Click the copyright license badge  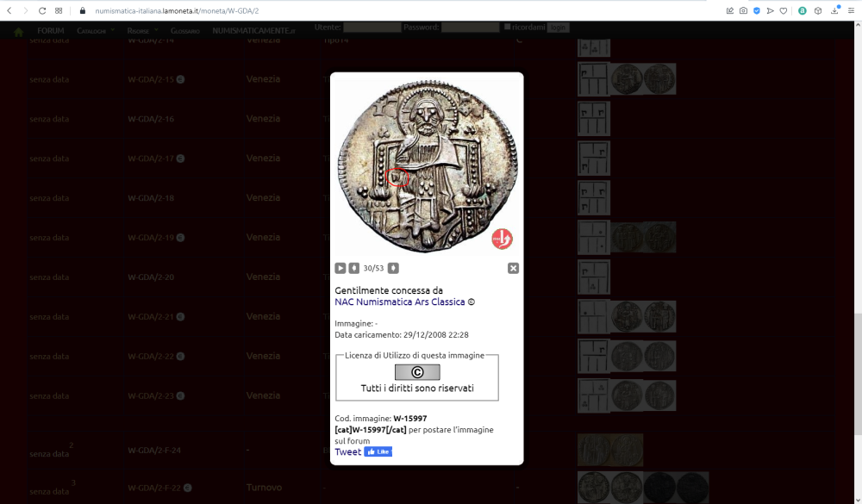417,372
